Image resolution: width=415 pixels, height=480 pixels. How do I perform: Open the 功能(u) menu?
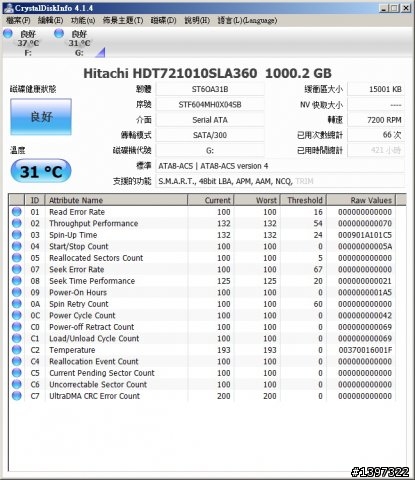click(83, 20)
